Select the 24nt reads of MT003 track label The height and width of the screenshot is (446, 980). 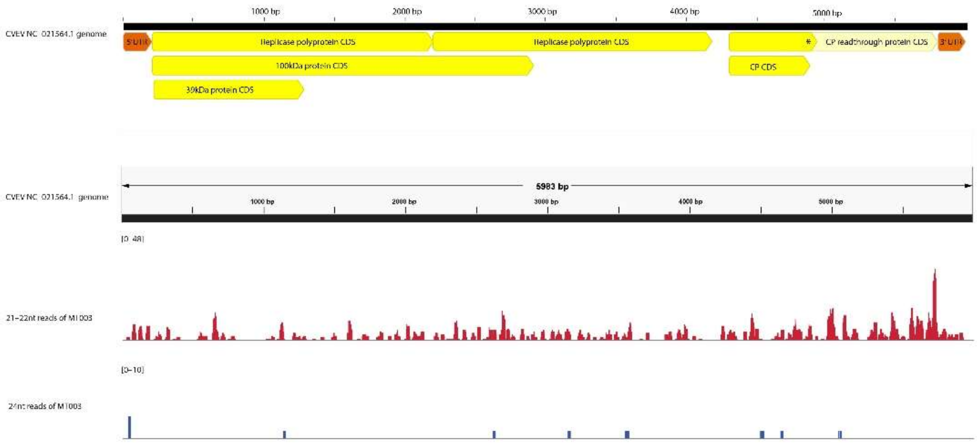click(45, 406)
